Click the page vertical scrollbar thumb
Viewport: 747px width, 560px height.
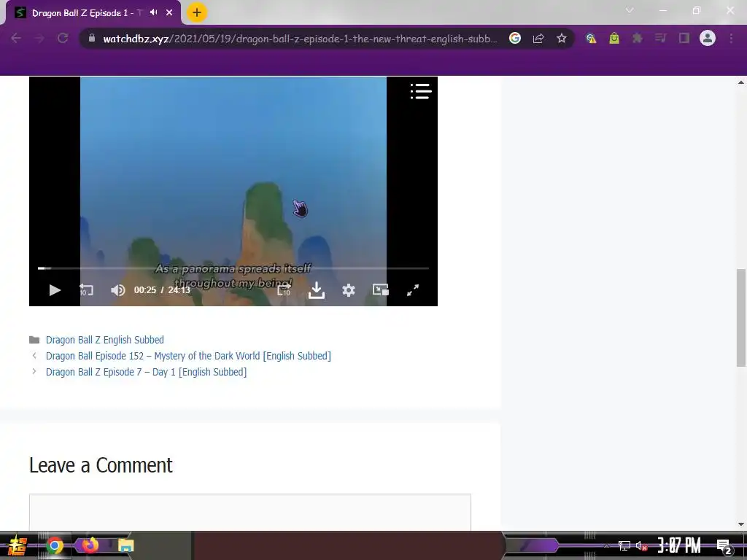click(741, 318)
